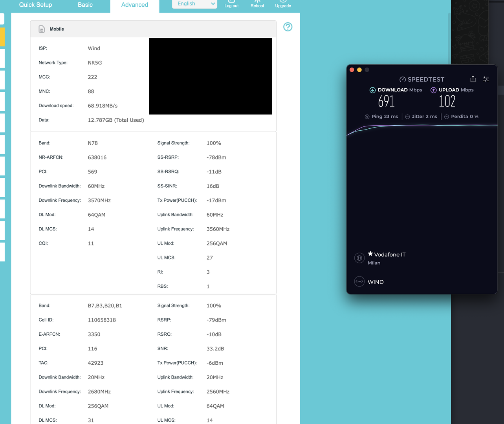Switch to the Quick Setup tab

[35, 5]
